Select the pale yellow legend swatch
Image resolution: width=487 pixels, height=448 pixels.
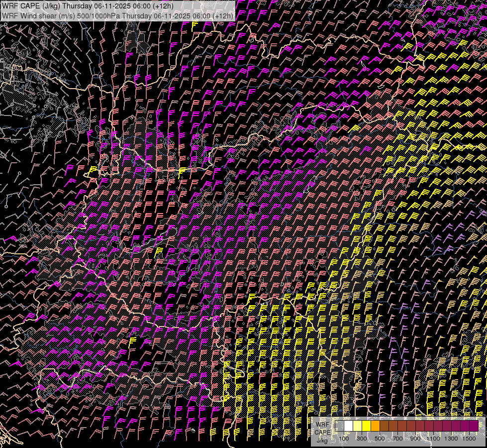357,426
